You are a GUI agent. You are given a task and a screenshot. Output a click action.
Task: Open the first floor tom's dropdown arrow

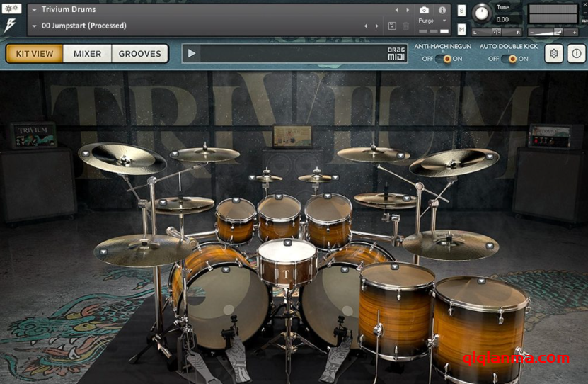click(395, 266)
